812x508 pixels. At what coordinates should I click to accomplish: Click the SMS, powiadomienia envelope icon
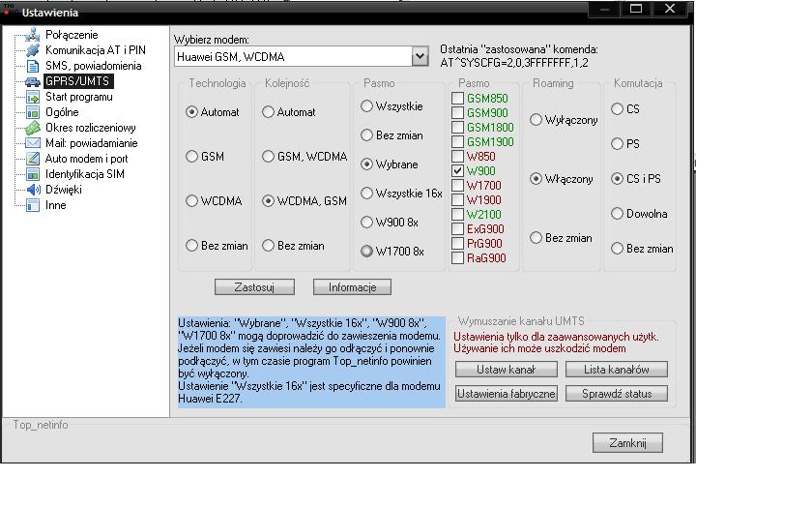click(x=33, y=66)
